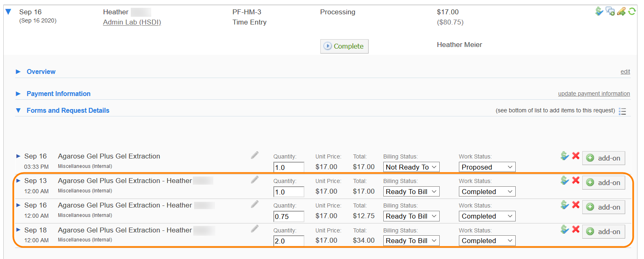Screen dimensions: 644x259
Task: Click the dollar-checkmark icon in request header
Action: tap(599, 11)
